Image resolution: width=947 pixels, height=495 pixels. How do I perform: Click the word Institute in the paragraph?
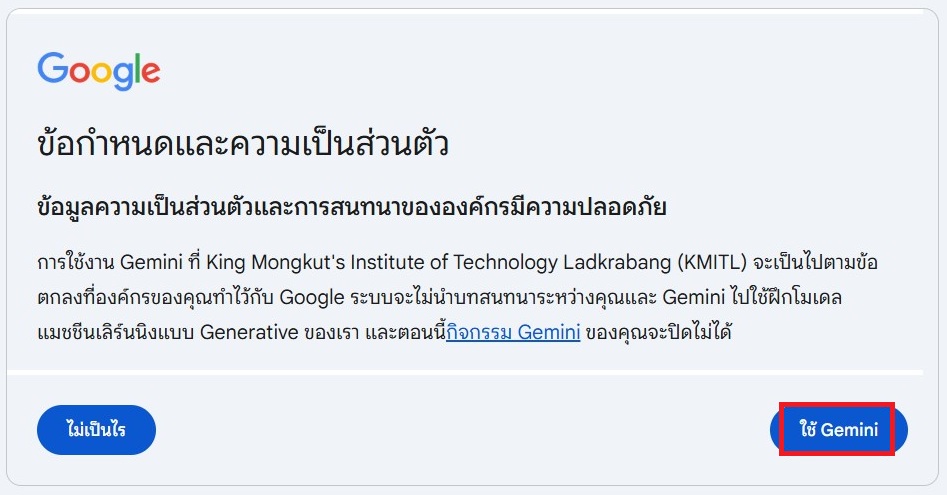(x=384, y=262)
